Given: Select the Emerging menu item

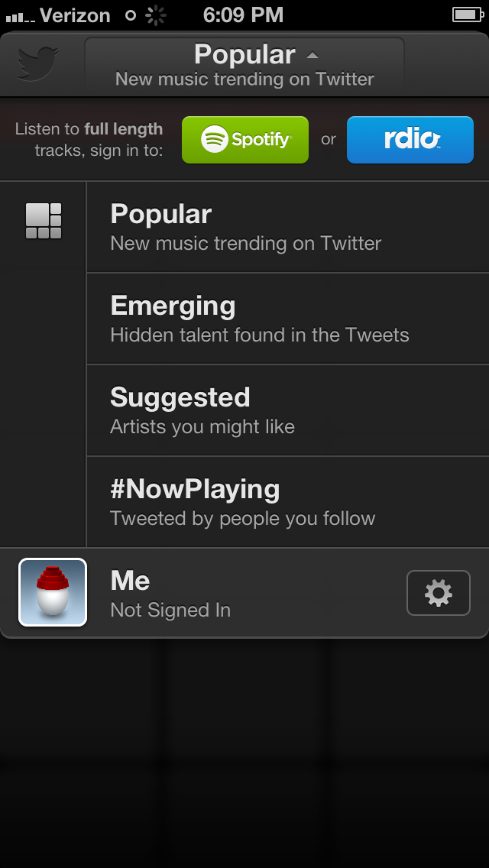Looking at the screenshot, I should [x=287, y=319].
